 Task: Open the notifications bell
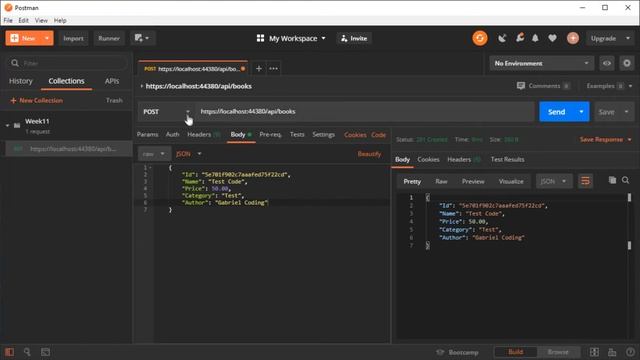click(535, 38)
